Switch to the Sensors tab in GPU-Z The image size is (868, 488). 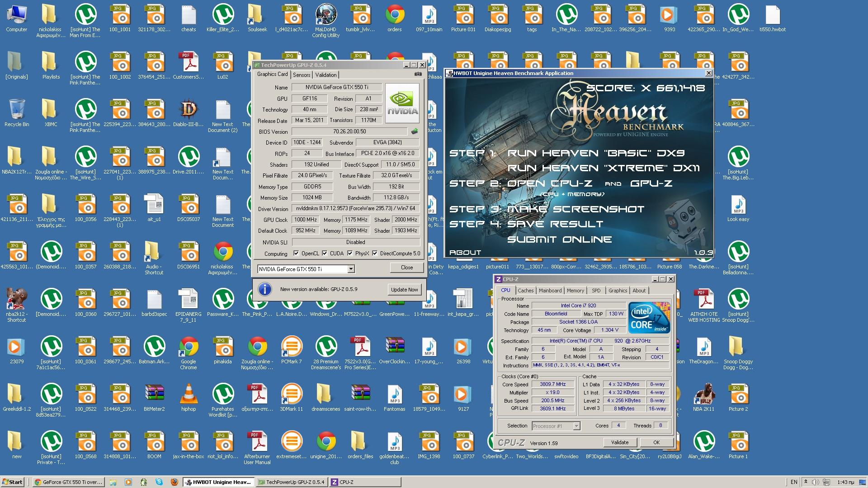[x=302, y=75]
